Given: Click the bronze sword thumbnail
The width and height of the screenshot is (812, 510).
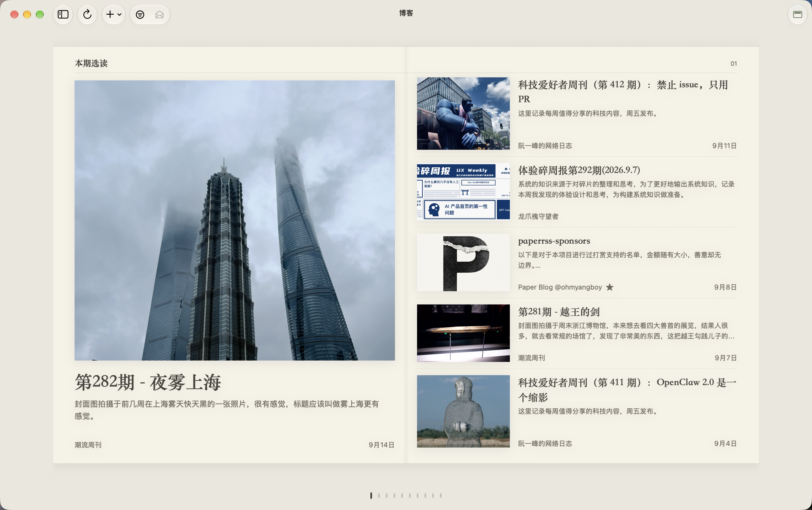Looking at the screenshot, I should point(463,333).
